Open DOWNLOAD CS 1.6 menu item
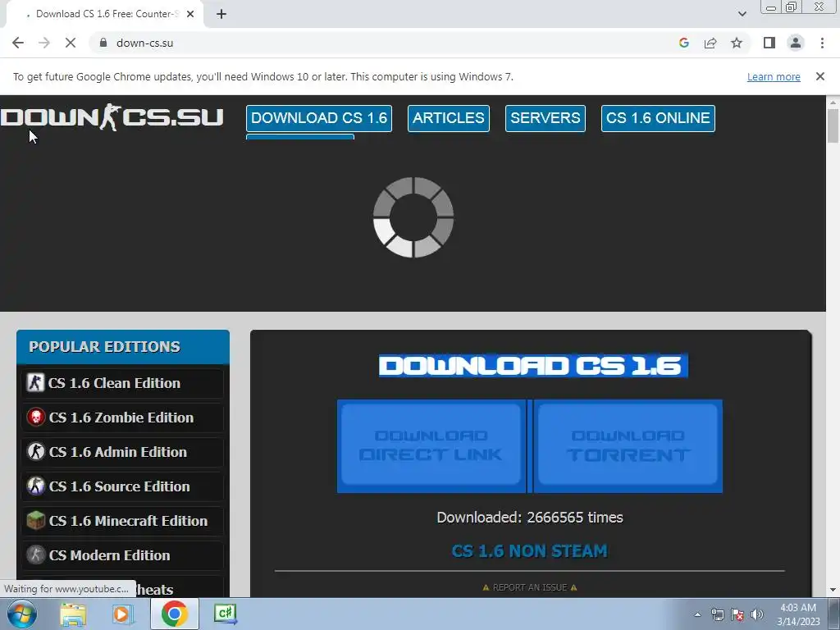840x630 pixels. (319, 118)
